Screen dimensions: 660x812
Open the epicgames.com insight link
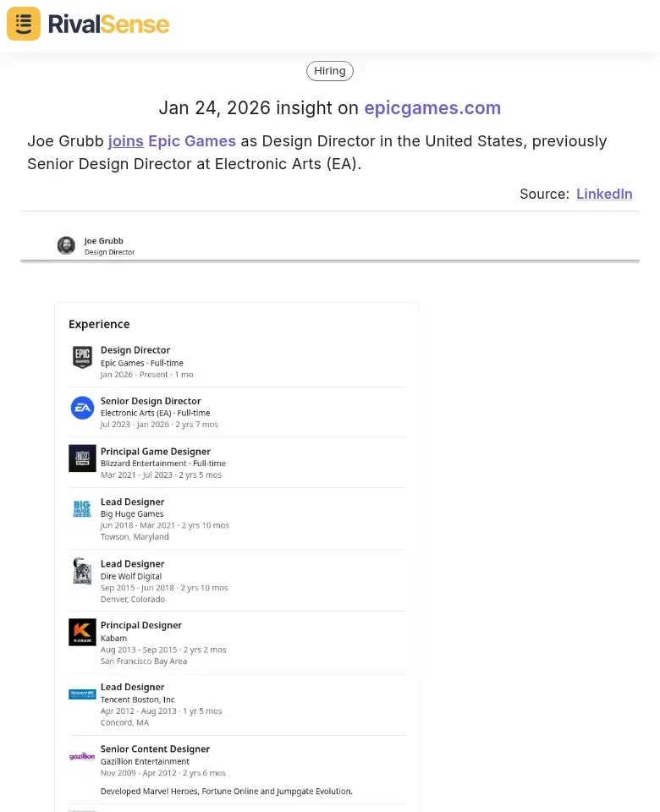[x=432, y=108]
